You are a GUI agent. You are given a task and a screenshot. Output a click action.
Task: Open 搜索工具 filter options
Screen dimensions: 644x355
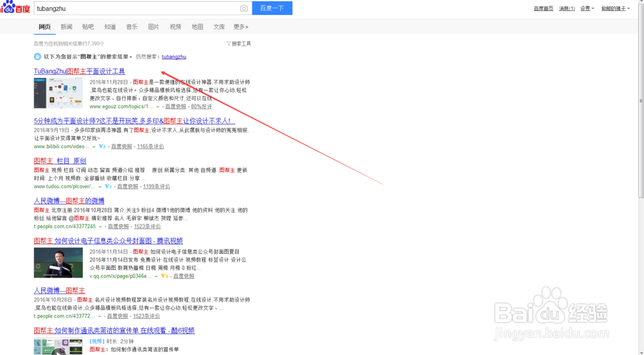(x=239, y=44)
